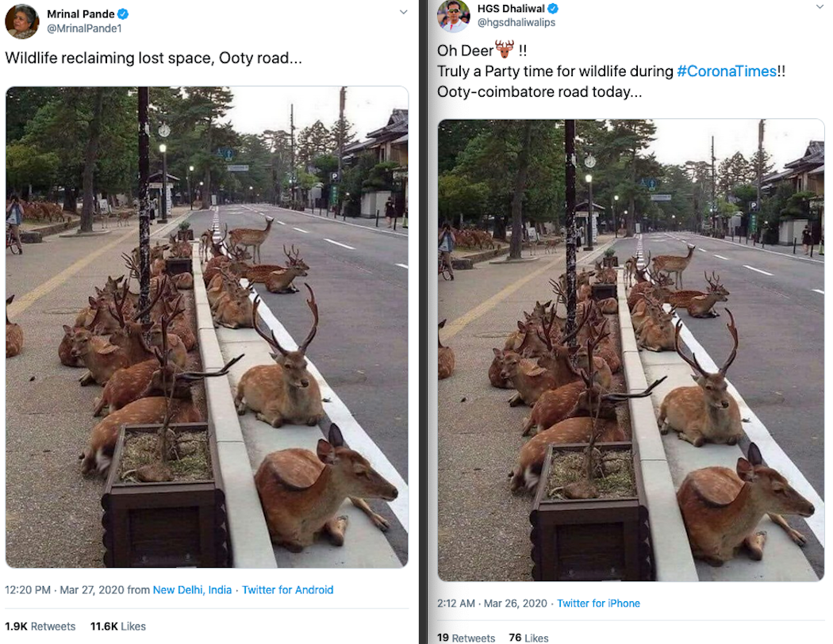833x644 pixels.
Task: Click the Mrinal Pande display name
Action: pyautogui.click(x=81, y=13)
